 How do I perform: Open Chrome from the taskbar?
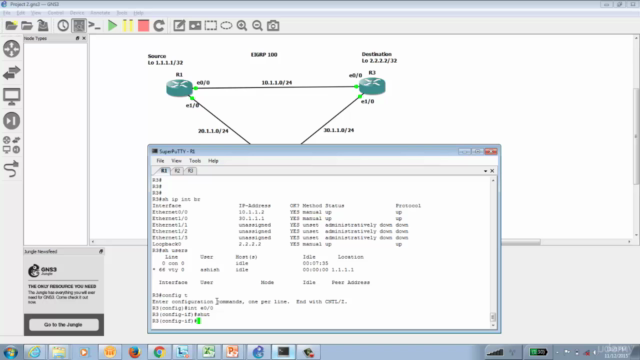coord(159,352)
